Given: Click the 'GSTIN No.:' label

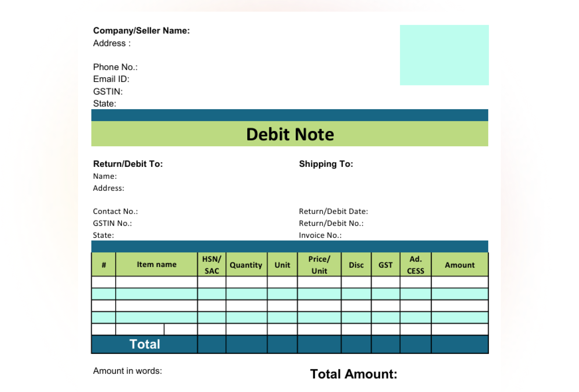Looking at the screenshot, I should pyautogui.click(x=112, y=223).
